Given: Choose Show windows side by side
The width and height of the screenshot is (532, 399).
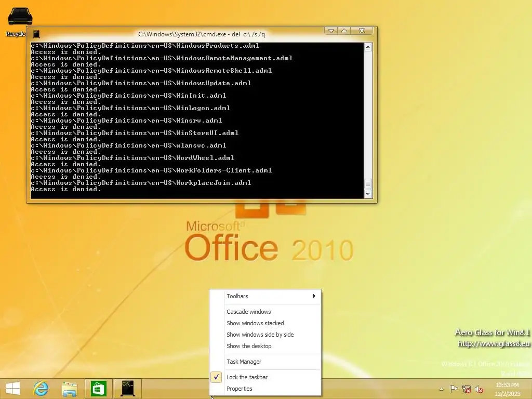Looking at the screenshot, I should (265, 335).
